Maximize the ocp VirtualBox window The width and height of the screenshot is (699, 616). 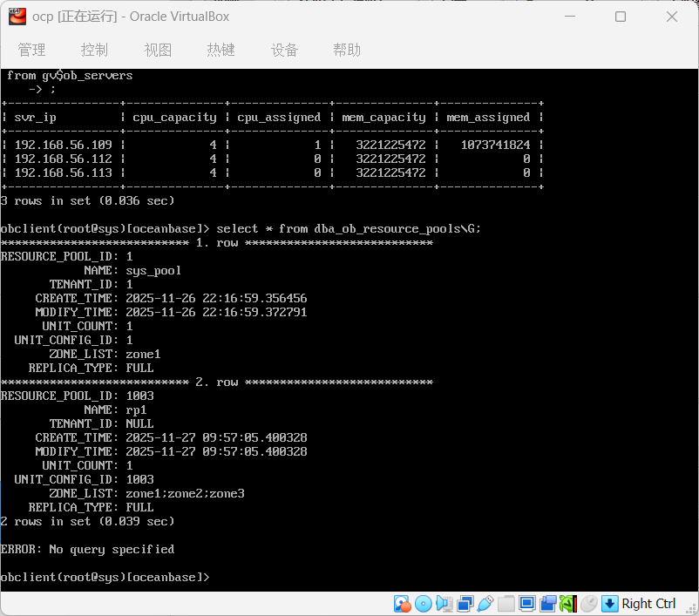[x=621, y=17]
